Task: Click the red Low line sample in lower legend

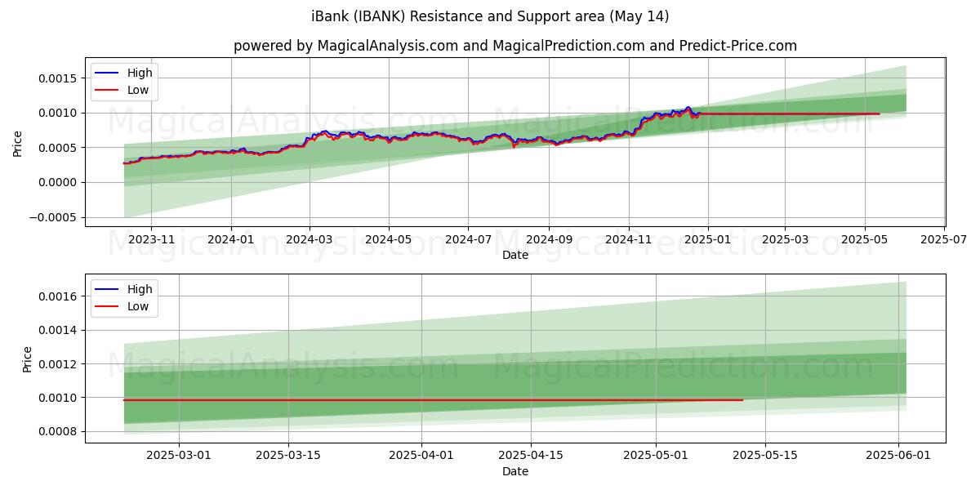Action: coord(107,307)
